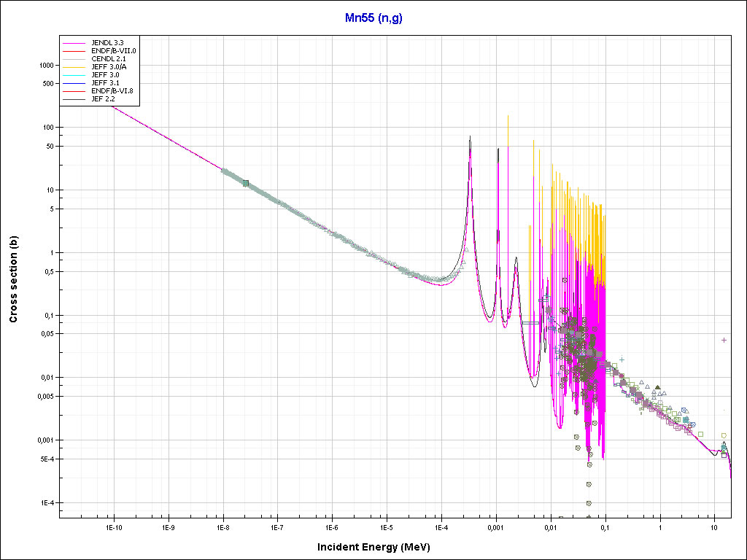Click the cyan JEFF 3.0 line swatch
747x560 pixels.
[74, 75]
